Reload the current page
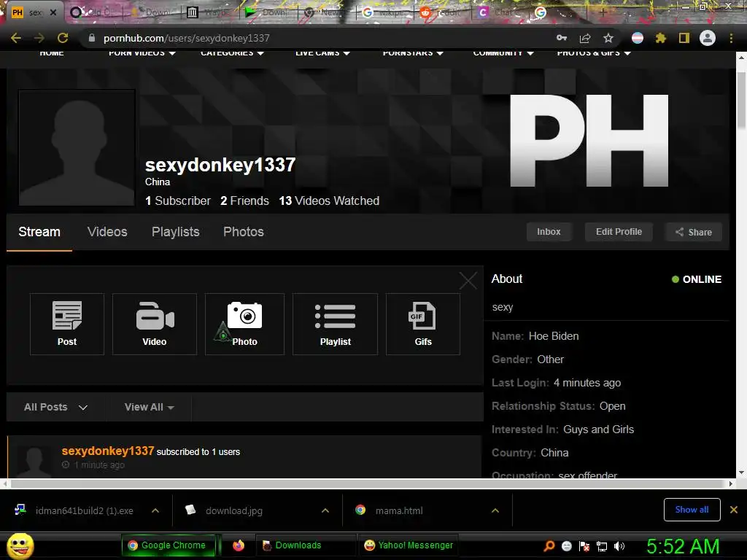The image size is (747, 560). pyautogui.click(x=63, y=38)
